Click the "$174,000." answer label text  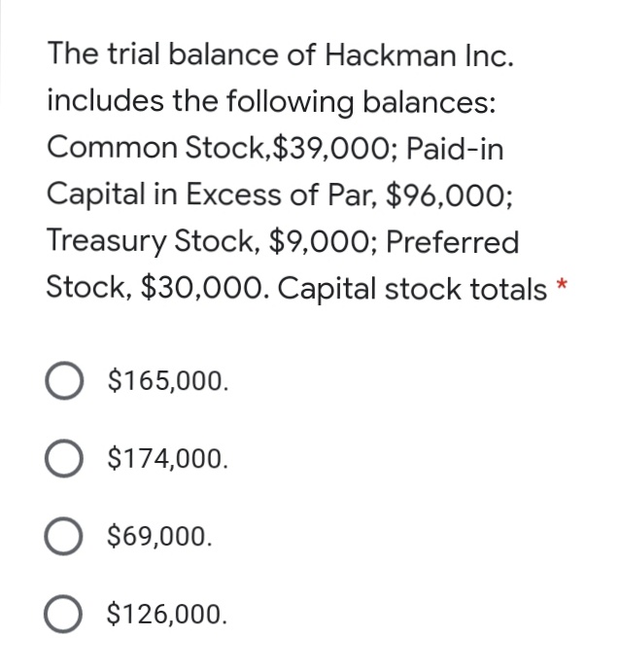[169, 457]
